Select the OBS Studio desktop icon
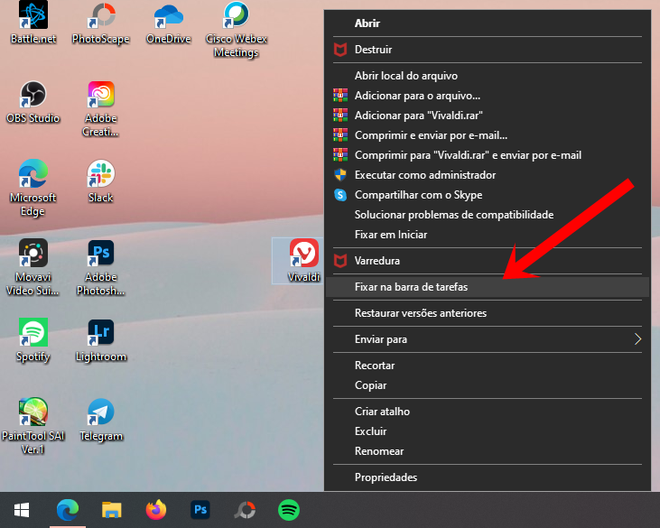Screen dimensions: 660x528 click(x=33, y=103)
